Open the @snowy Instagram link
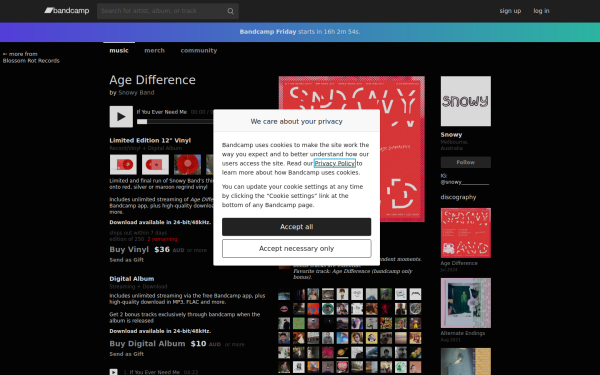600x375 pixels. [465, 182]
